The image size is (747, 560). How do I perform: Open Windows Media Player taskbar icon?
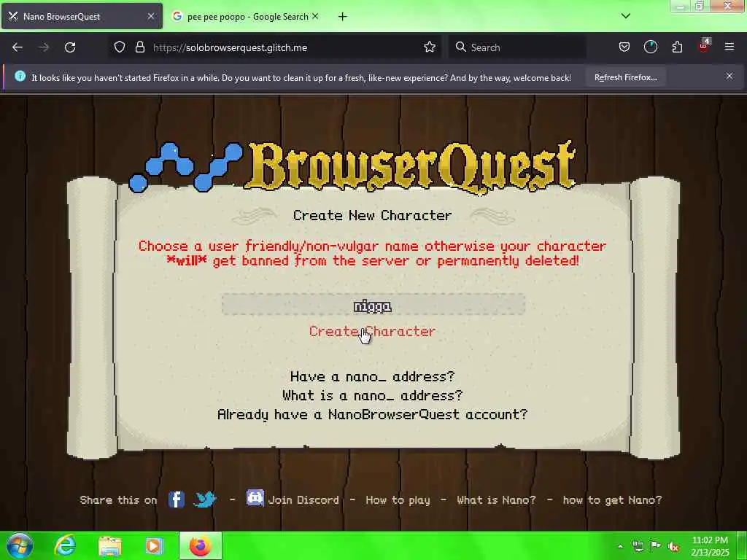click(154, 546)
